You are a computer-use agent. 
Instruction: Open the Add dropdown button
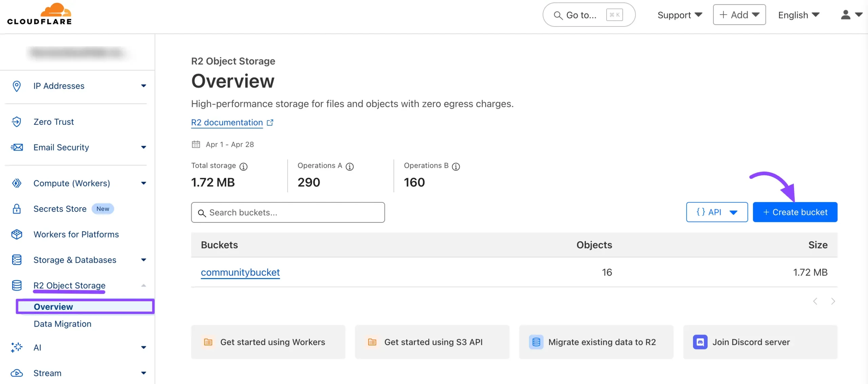click(739, 15)
